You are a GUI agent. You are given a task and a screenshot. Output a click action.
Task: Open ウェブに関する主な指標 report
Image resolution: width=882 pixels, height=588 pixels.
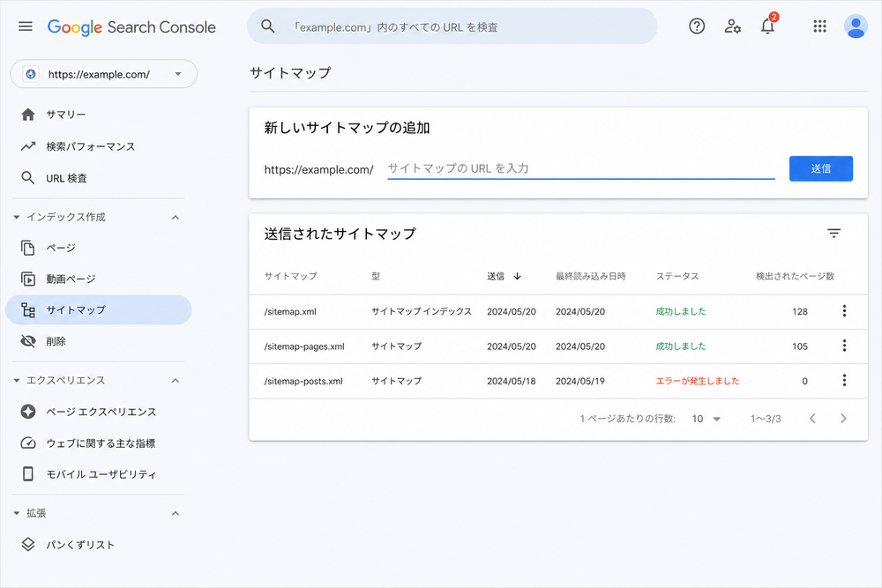pyautogui.click(x=99, y=443)
